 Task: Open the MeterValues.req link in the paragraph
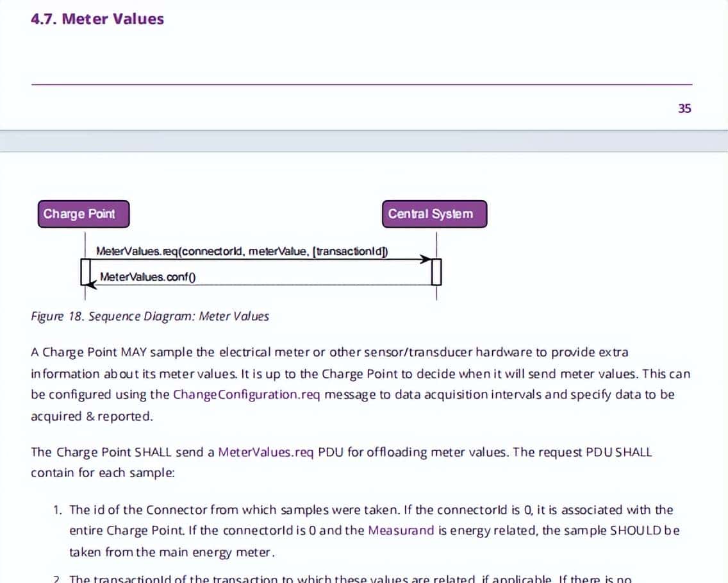point(265,452)
